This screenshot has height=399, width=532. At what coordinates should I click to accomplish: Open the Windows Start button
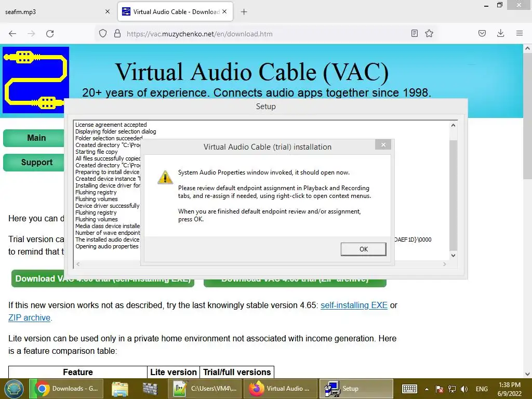[x=14, y=389]
